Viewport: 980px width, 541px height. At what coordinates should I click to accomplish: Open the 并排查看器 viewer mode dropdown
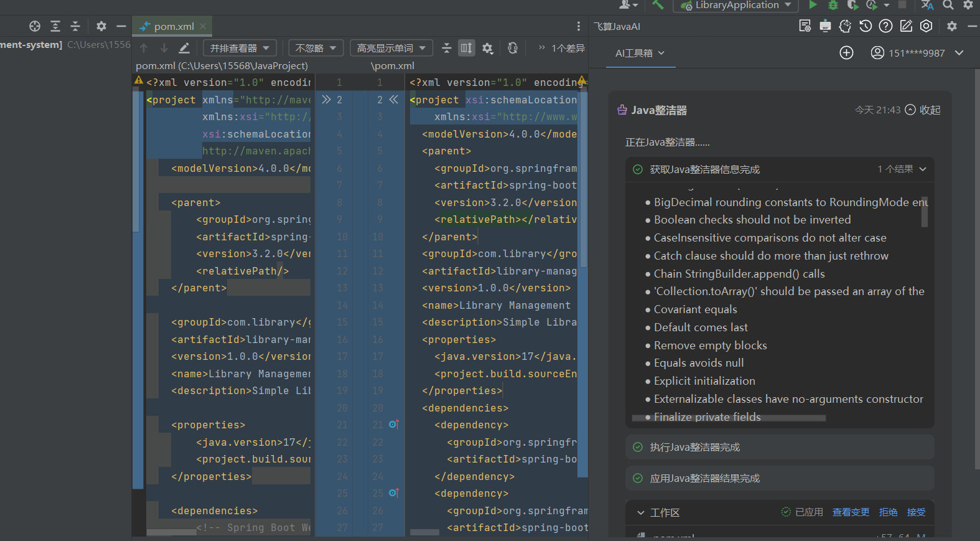point(240,48)
